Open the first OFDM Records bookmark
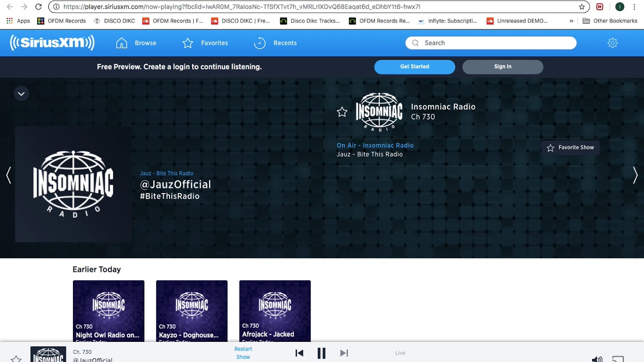This screenshot has height=362, width=644. point(61,21)
